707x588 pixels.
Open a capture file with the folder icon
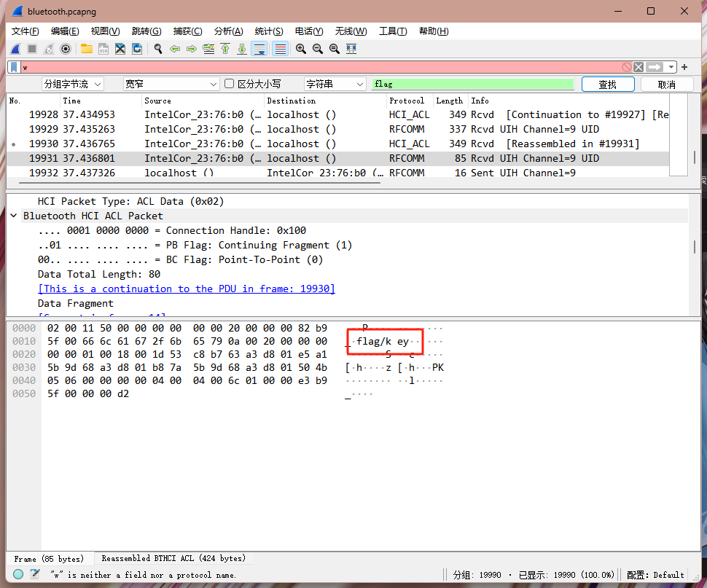tap(87, 49)
